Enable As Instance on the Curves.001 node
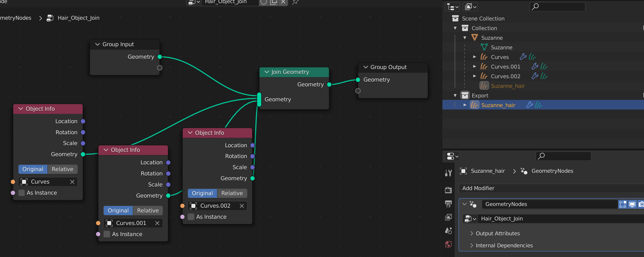 tap(107, 234)
